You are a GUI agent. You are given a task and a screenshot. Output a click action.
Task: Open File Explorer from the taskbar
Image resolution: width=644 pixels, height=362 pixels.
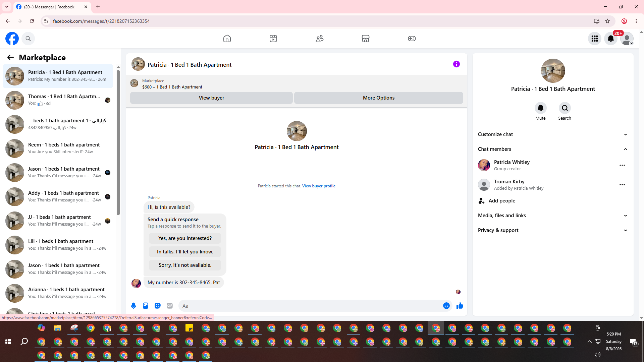58,328
